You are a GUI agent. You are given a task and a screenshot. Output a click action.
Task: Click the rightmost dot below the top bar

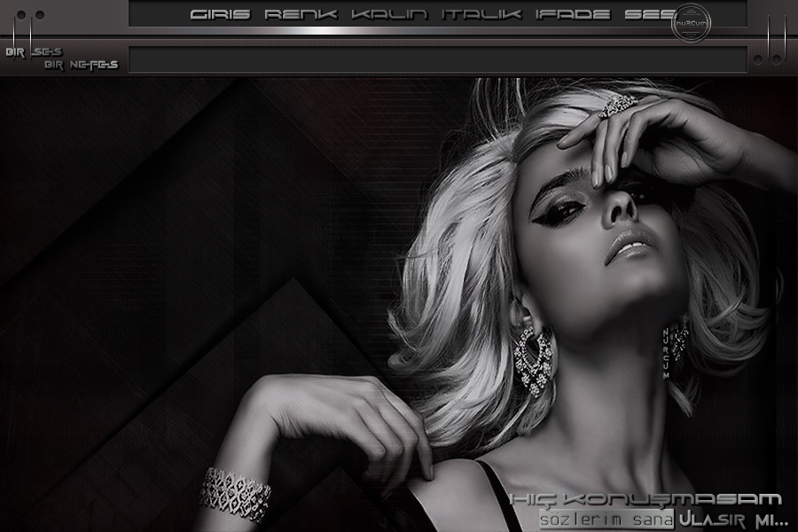776,59
